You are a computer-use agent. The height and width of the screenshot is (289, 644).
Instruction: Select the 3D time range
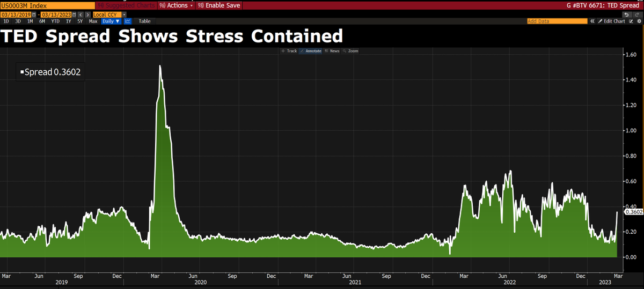click(18, 21)
